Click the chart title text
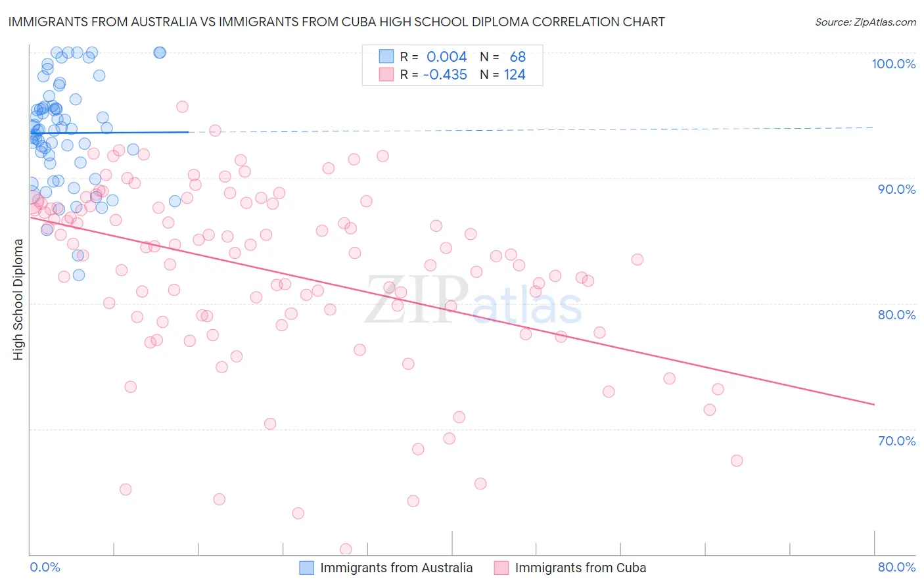Screen dimensions: 924x586 (x=336, y=22)
